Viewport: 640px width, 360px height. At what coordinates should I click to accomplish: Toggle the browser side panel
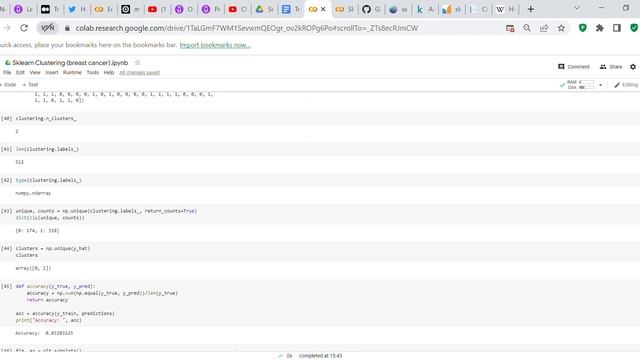[617, 28]
